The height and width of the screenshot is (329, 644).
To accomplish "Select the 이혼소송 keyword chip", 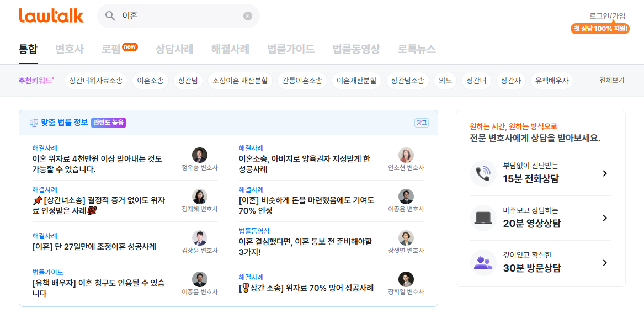I will (x=150, y=80).
